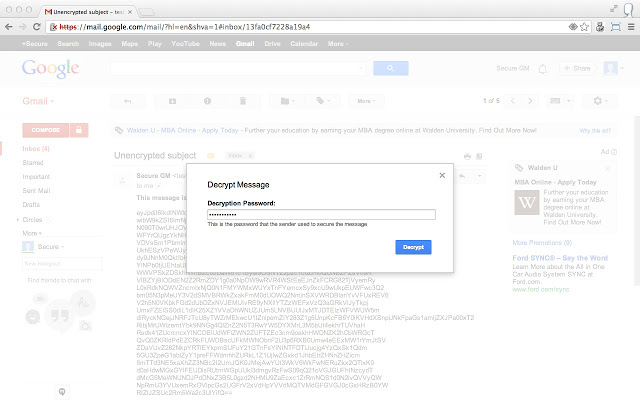
Task: Click the trash delete icon
Action: point(243,101)
